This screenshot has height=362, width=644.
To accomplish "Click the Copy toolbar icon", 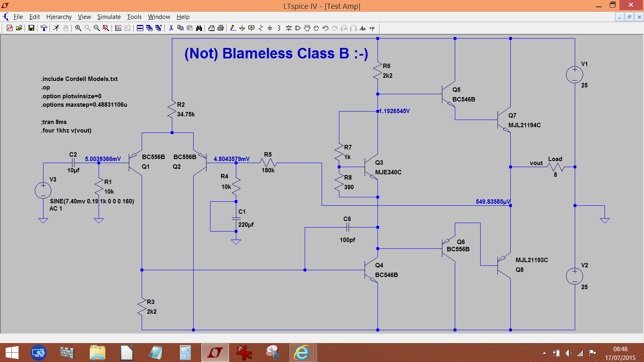I will [180, 28].
